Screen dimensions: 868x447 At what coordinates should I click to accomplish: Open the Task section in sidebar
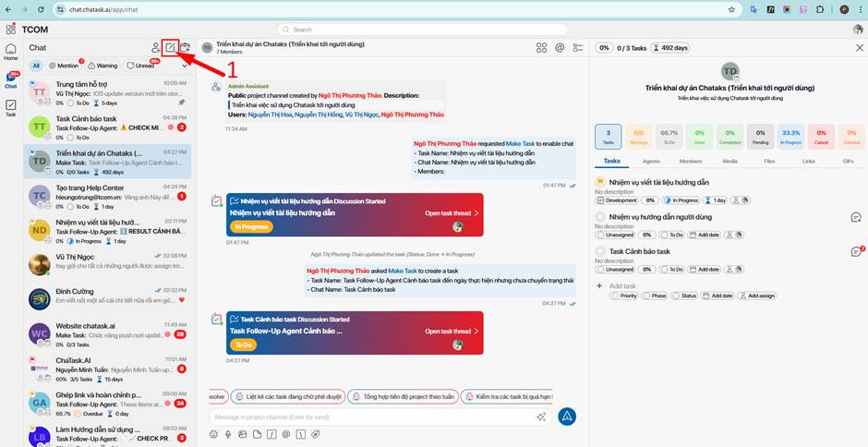[10, 108]
